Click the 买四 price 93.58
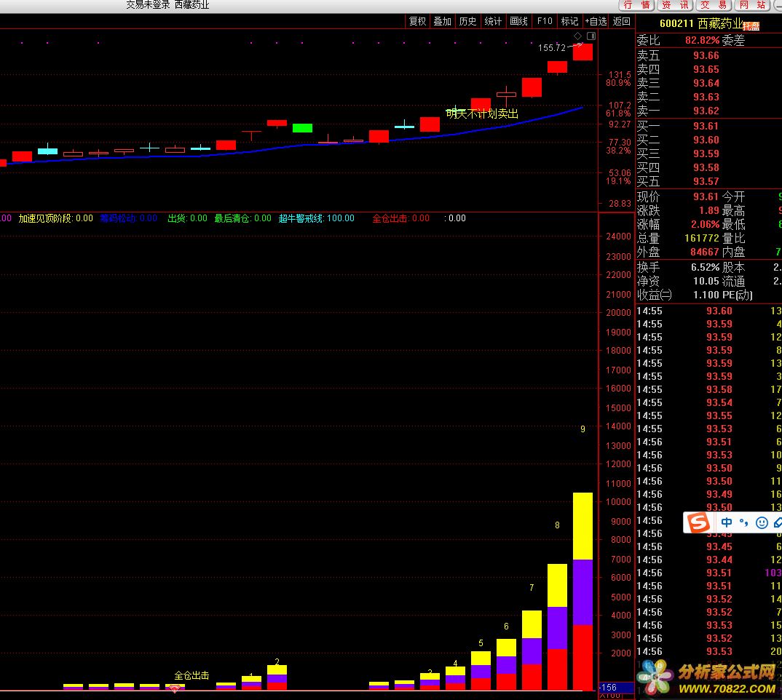 [x=706, y=167]
